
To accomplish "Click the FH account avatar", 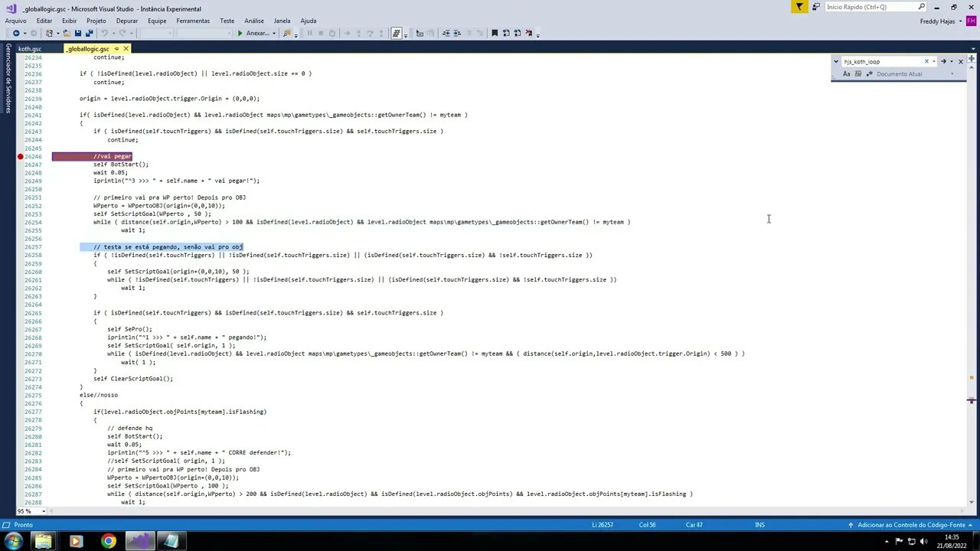I will pos(970,21).
